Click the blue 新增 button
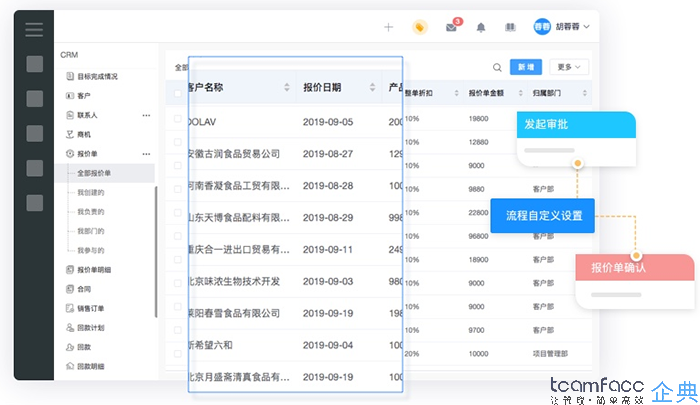 point(526,67)
